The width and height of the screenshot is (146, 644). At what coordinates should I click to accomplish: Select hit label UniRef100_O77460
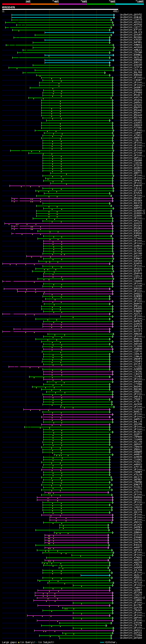(x=131, y=238)
